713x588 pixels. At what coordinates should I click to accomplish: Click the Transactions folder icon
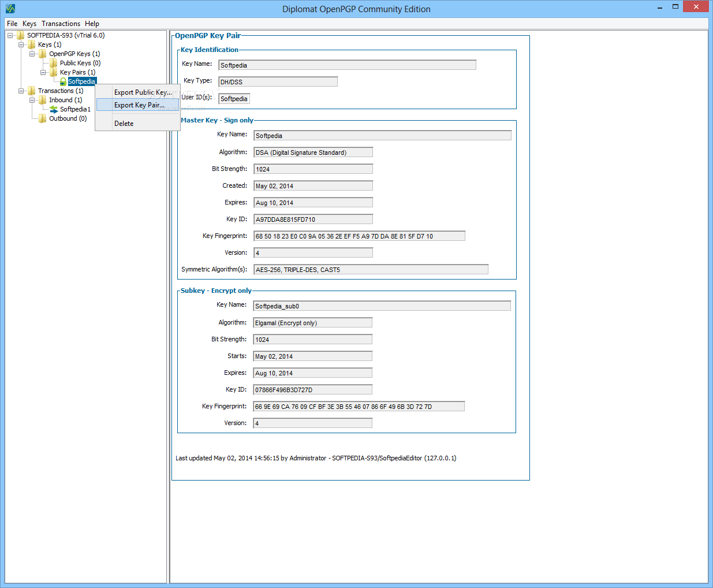pos(32,91)
